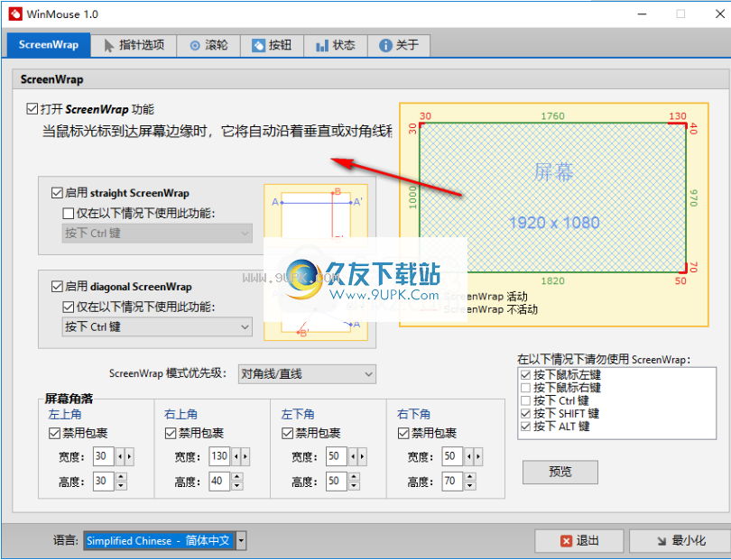This screenshot has height=560, width=731.
Task: Click the 左上角 height input field
Action: (x=104, y=482)
